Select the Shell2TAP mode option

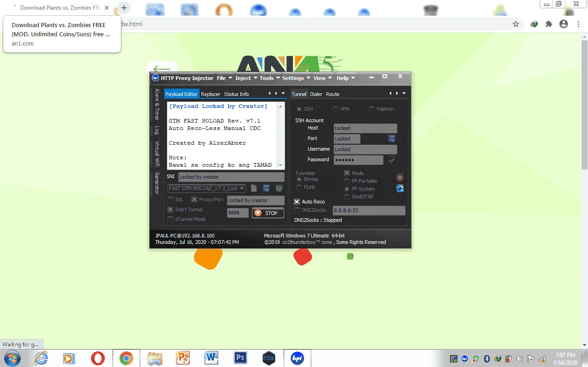pyautogui.click(x=347, y=197)
